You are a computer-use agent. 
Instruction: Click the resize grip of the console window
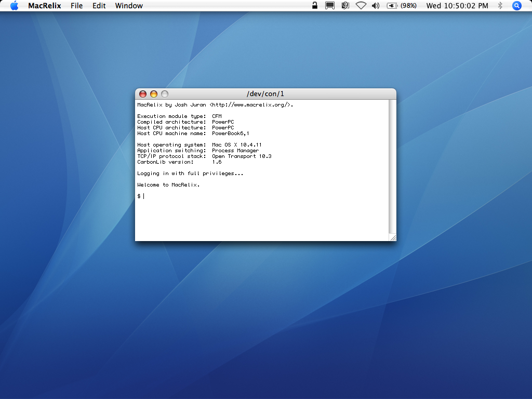393,238
